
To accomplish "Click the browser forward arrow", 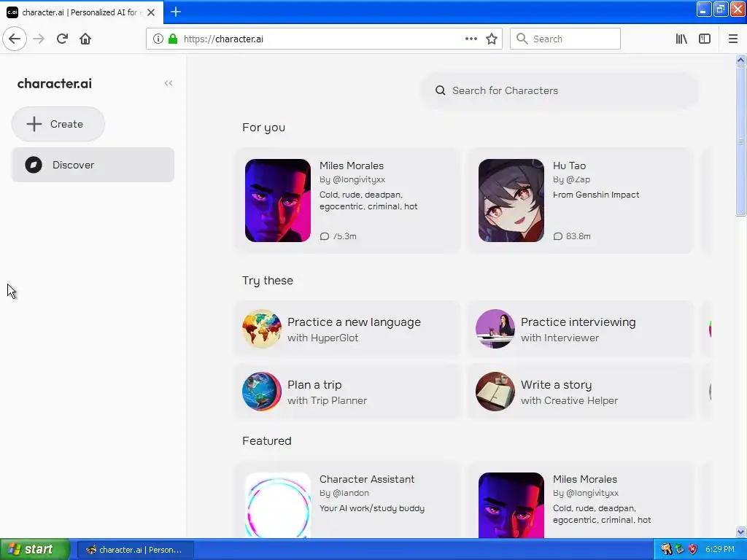I will pos(39,39).
